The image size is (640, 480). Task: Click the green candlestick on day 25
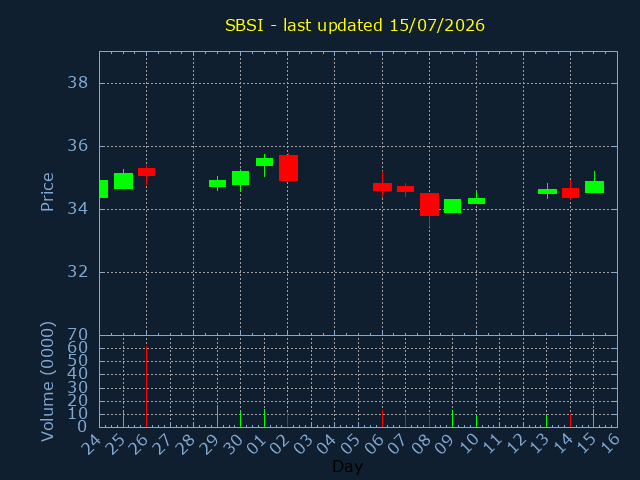tap(123, 180)
